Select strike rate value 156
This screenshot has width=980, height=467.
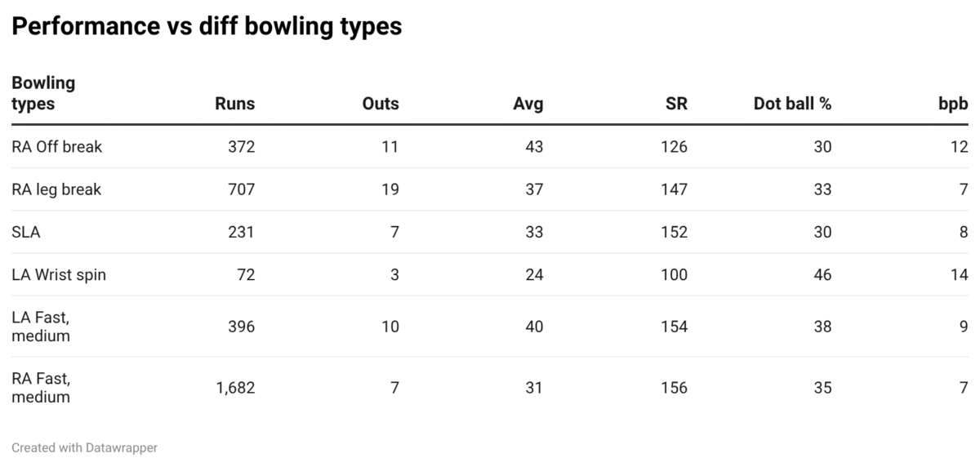click(675, 388)
